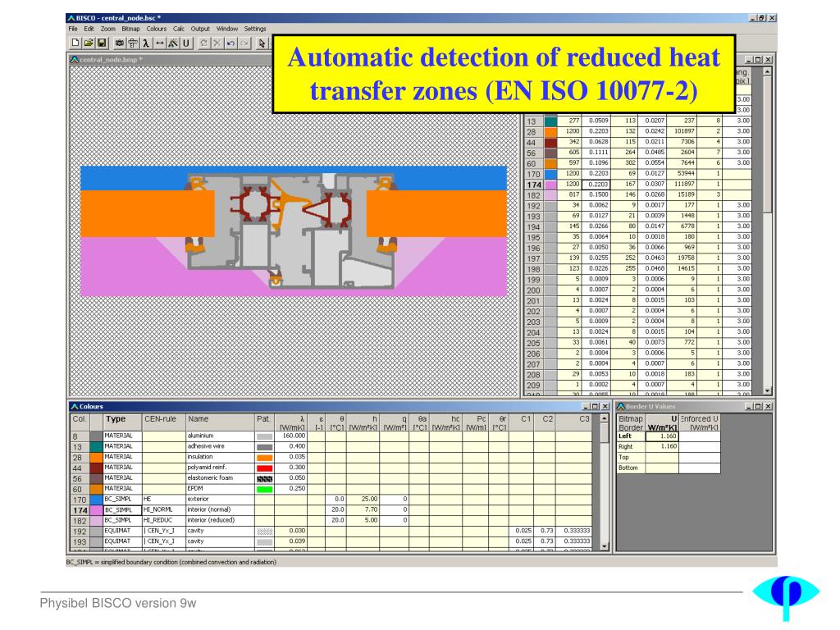Click the results table row 174 header
This screenshot has width=840, height=630.
click(534, 185)
